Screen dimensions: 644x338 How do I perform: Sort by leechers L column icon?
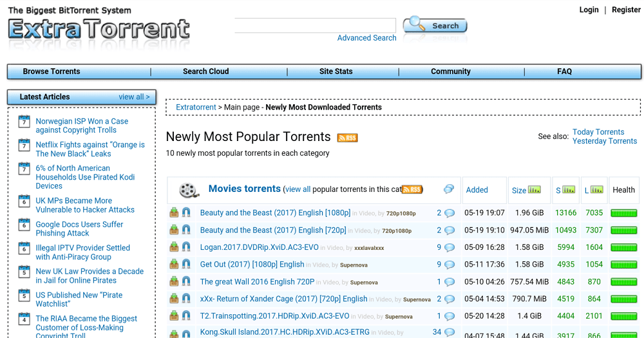click(x=597, y=190)
